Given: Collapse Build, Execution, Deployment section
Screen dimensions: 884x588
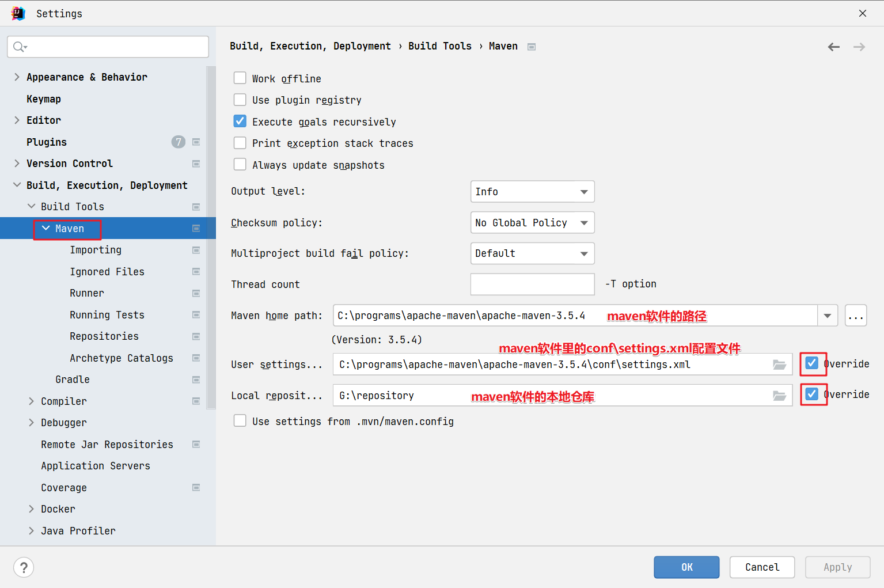Looking at the screenshot, I should click(17, 185).
